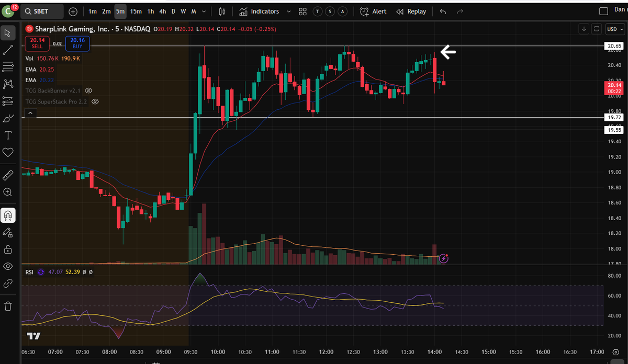Click the Vol 150.76K legend entry
The height and width of the screenshot is (364, 628).
[x=52, y=59]
